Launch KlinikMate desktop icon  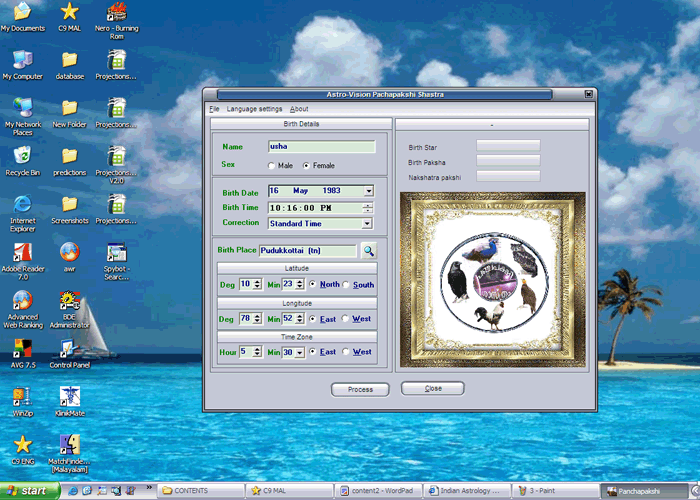[x=70, y=402]
